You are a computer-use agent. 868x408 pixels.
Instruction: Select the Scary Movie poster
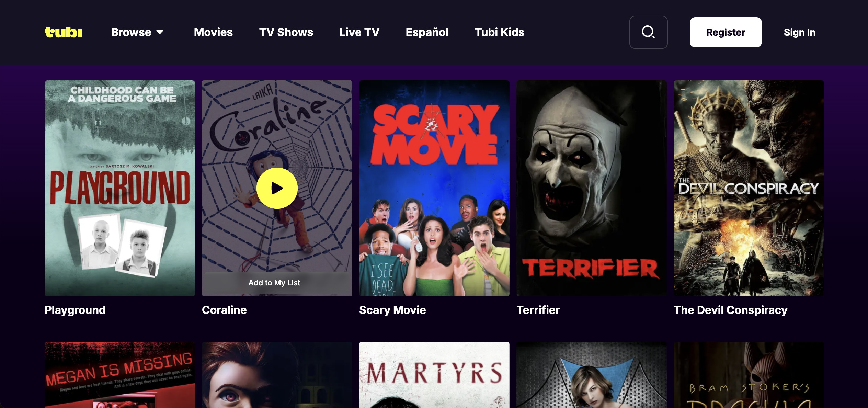[x=434, y=188]
